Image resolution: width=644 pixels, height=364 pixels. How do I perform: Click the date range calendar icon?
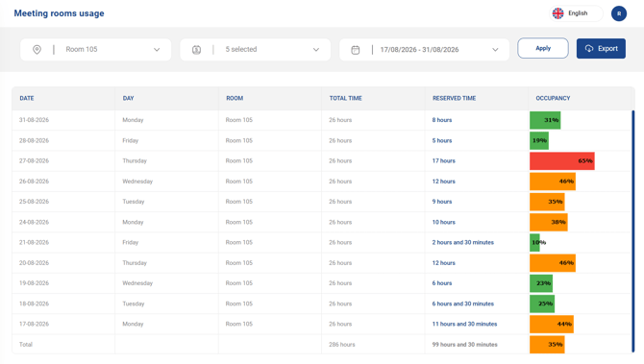click(x=356, y=50)
